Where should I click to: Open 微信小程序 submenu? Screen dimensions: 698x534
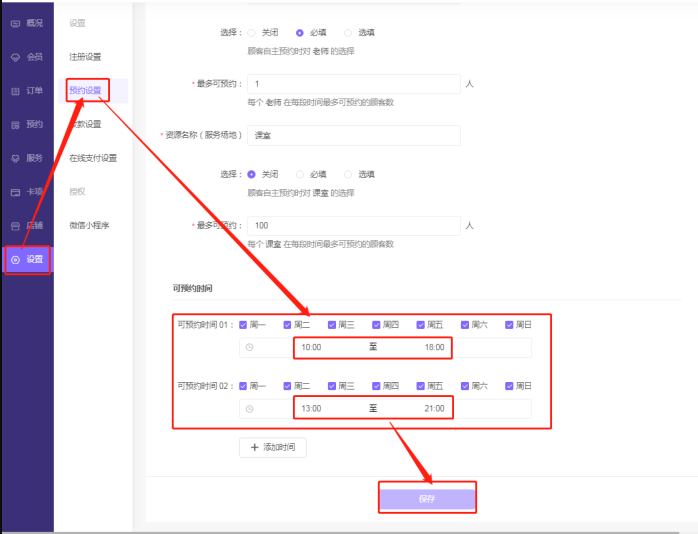point(89,225)
